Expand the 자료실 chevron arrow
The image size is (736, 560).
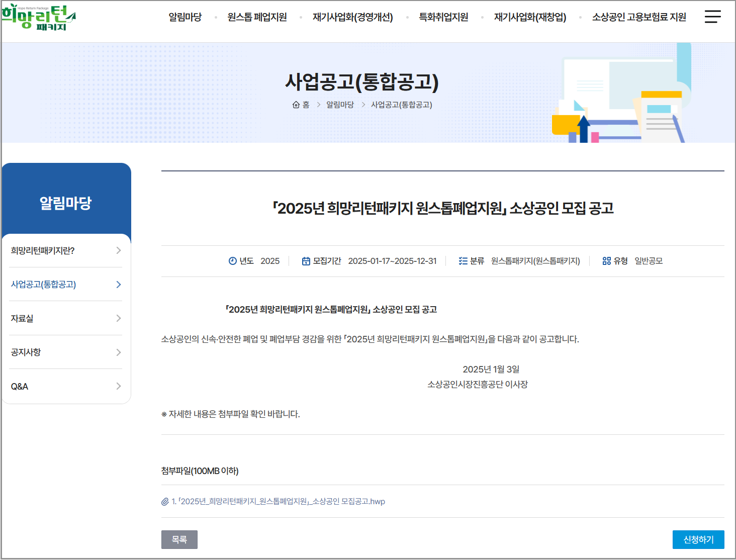point(119,318)
